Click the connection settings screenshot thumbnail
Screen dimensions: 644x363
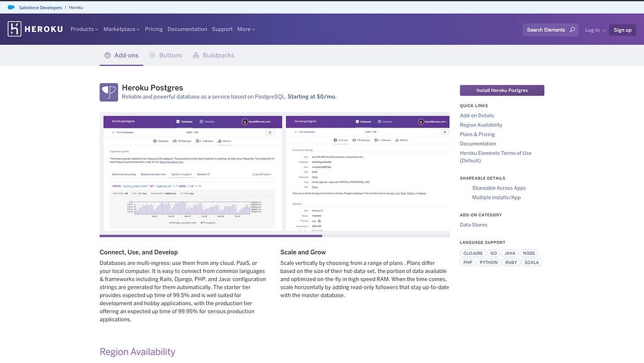[367, 174]
